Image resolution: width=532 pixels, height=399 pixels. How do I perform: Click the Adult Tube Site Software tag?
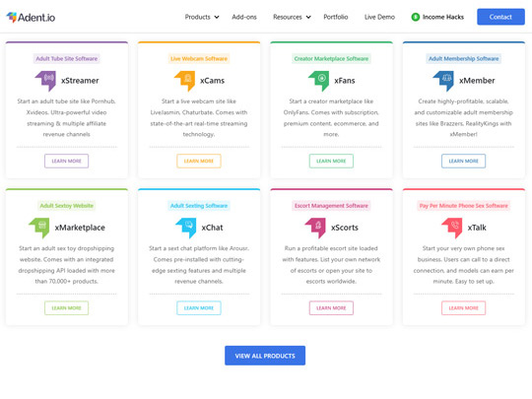pyautogui.click(x=67, y=59)
